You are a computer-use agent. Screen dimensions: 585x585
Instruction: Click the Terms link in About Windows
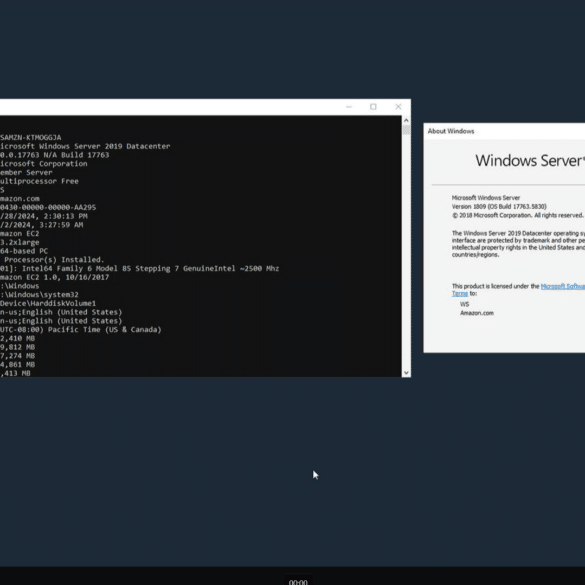click(460, 294)
